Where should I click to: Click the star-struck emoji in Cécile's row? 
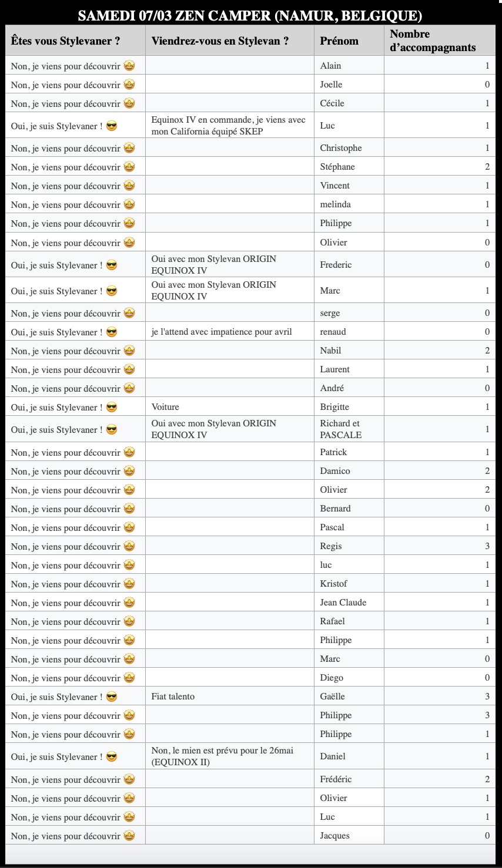(x=129, y=103)
